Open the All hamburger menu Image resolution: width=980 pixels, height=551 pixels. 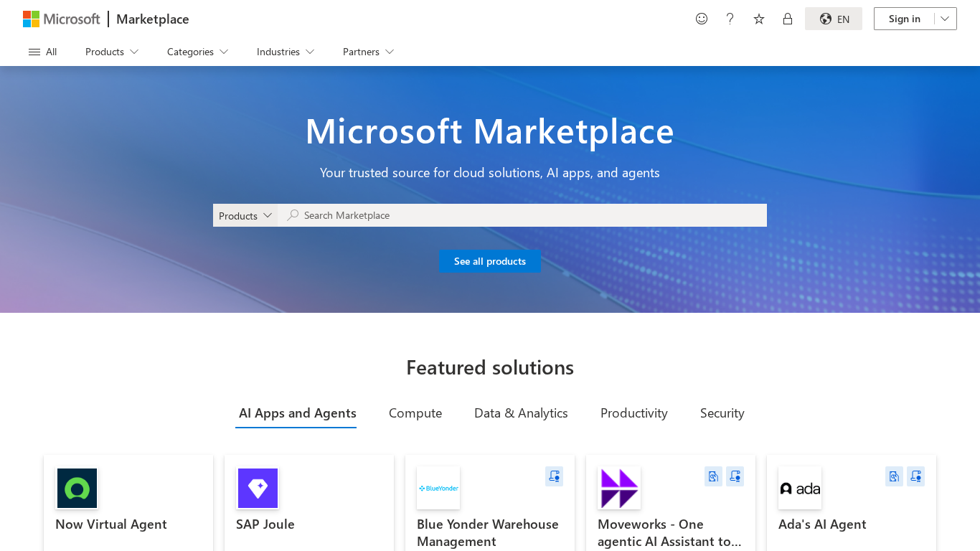pos(42,52)
